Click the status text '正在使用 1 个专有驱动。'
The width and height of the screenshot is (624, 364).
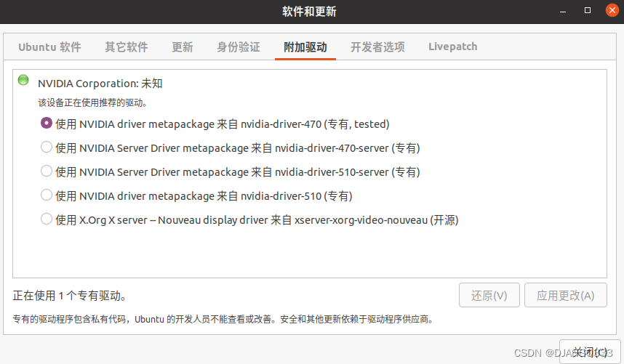[70, 296]
